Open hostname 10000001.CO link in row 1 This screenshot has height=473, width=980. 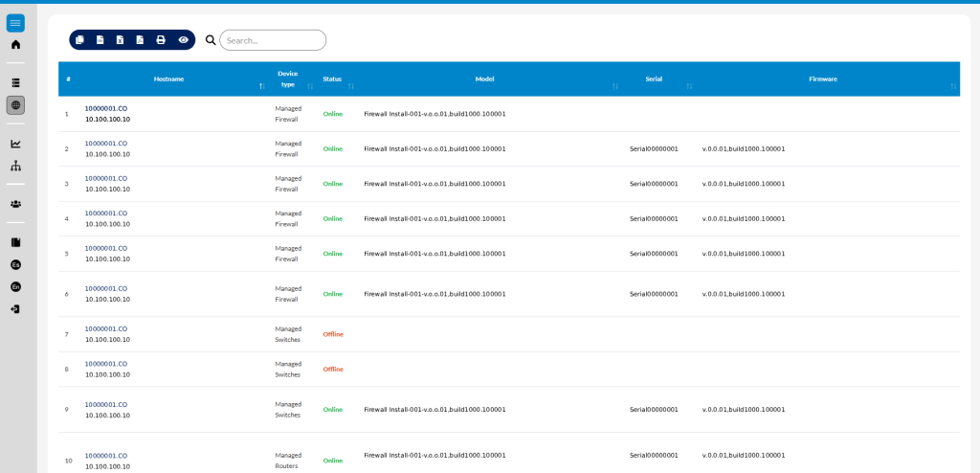click(106, 108)
